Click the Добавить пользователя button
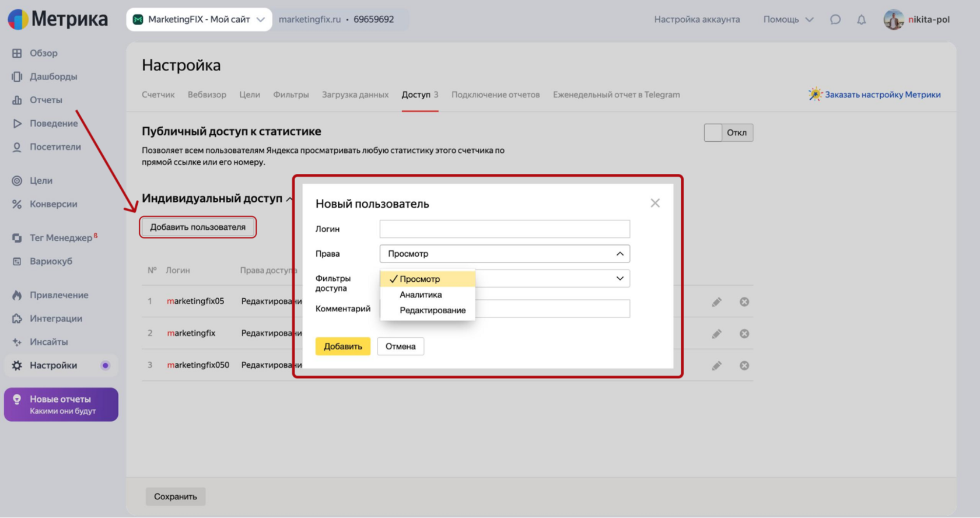Screen dimensions: 980x518 (x=198, y=227)
